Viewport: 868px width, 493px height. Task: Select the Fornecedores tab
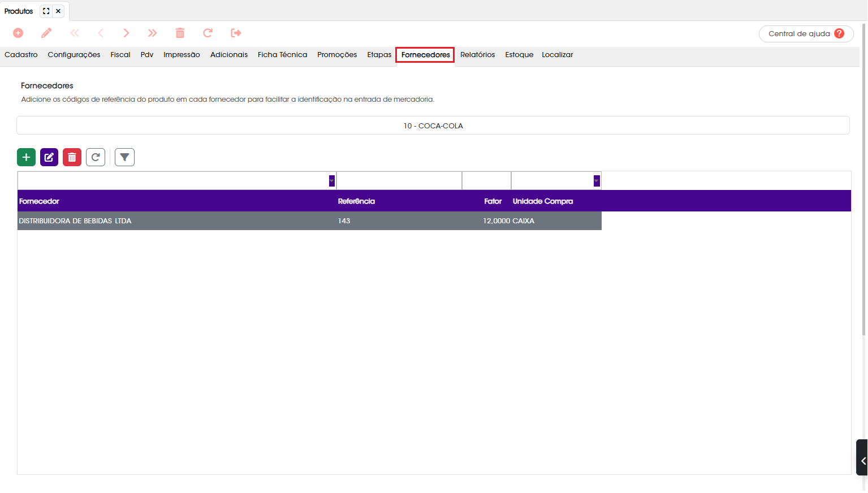pyautogui.click(x=425, y=55)
